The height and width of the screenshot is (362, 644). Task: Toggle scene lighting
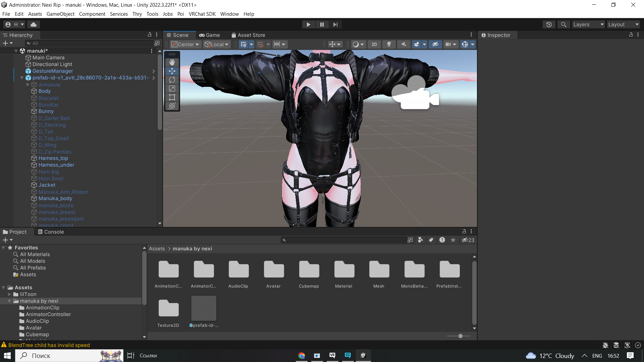(389, 44)
